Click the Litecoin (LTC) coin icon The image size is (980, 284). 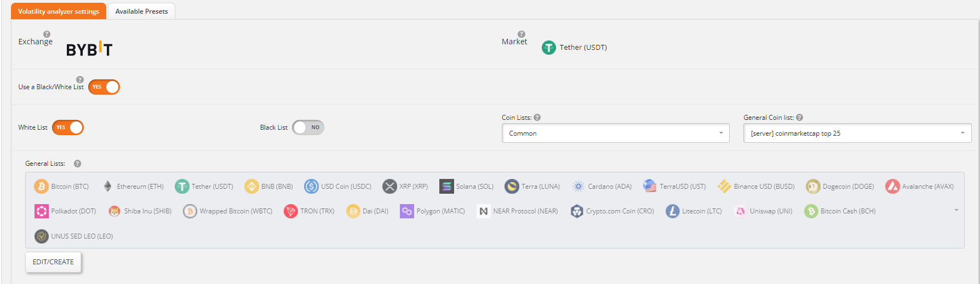click(673, 211)
